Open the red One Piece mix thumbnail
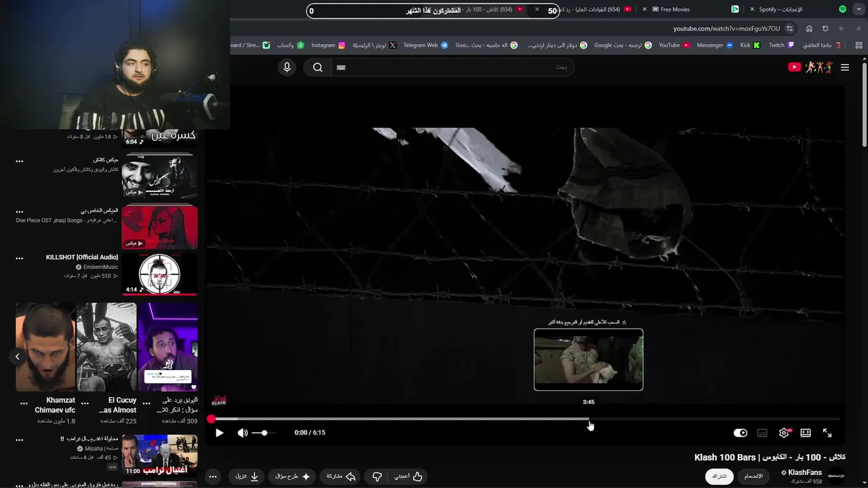Screen dimensions: 868x488 coord(159,227)
